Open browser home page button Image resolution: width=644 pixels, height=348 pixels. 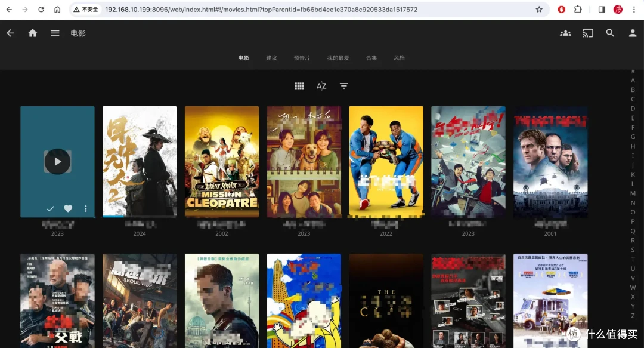(x=57, y=10)
